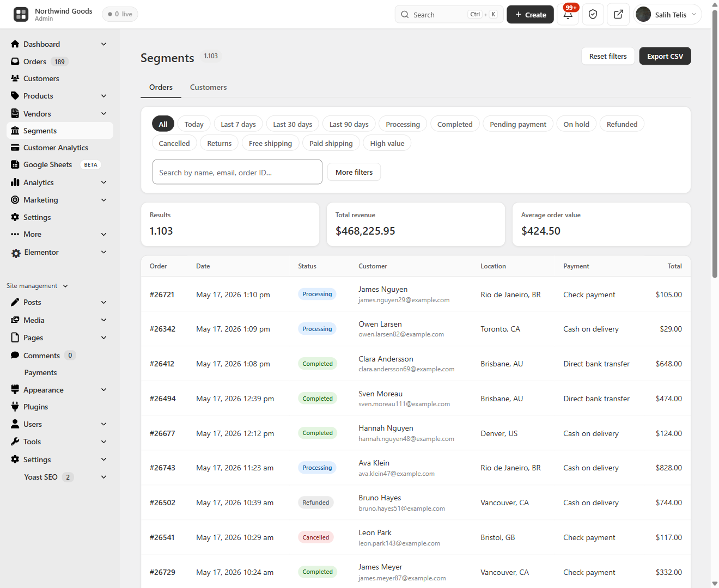The image size is (719, 588).
Task: Click the Orders inbox icon
Action: [x=15, y=62]
